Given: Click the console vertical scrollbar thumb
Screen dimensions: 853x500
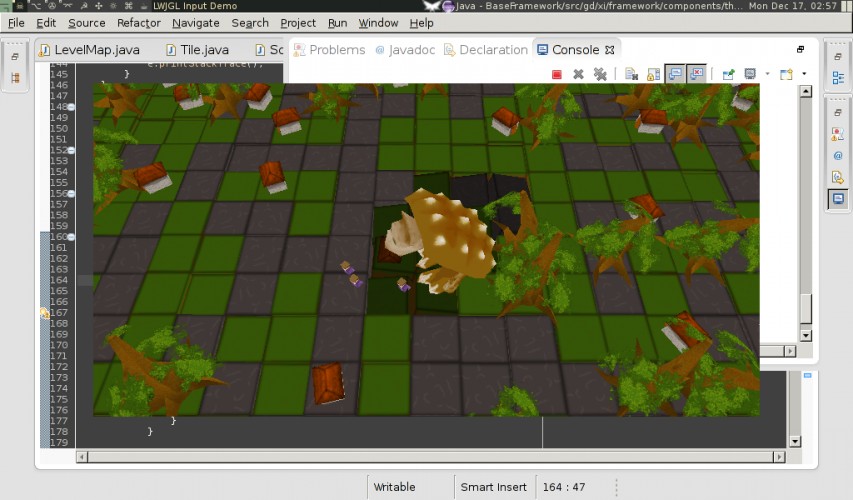Looking at the screenshot, I should point(806,308).
